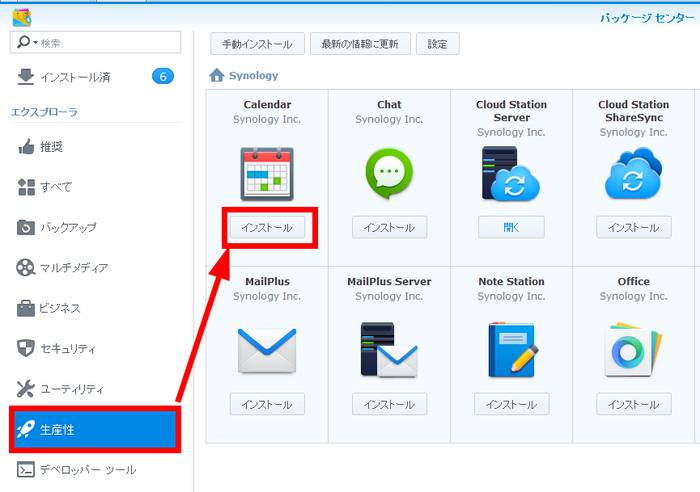700x492 pixels.
Task: Click the エクスプローラ section heading
Action: click(x=44, y=112)
